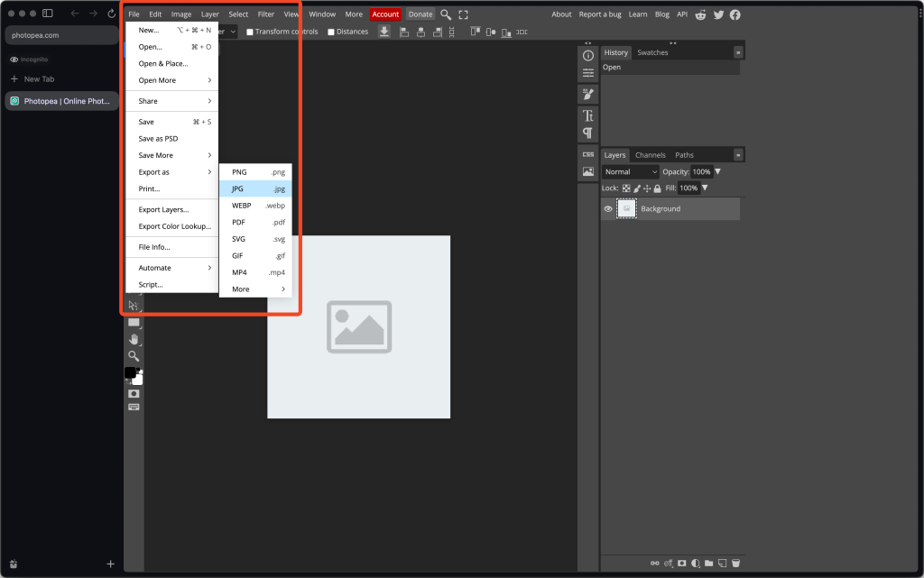Open the Brush panel icon

click(x=588, y=94)
